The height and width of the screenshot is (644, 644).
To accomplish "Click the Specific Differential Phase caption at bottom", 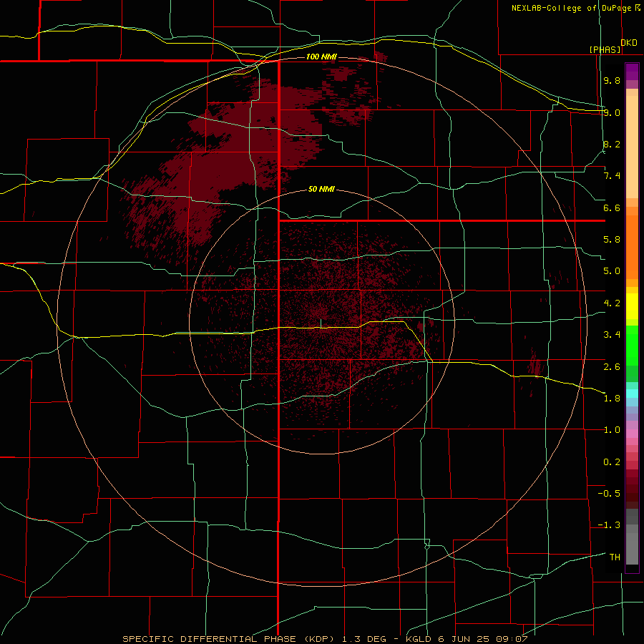I will [325, 639].
